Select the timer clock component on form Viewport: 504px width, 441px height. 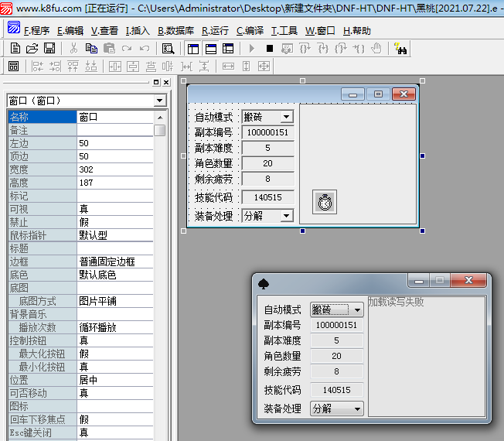tap(325, 201)
